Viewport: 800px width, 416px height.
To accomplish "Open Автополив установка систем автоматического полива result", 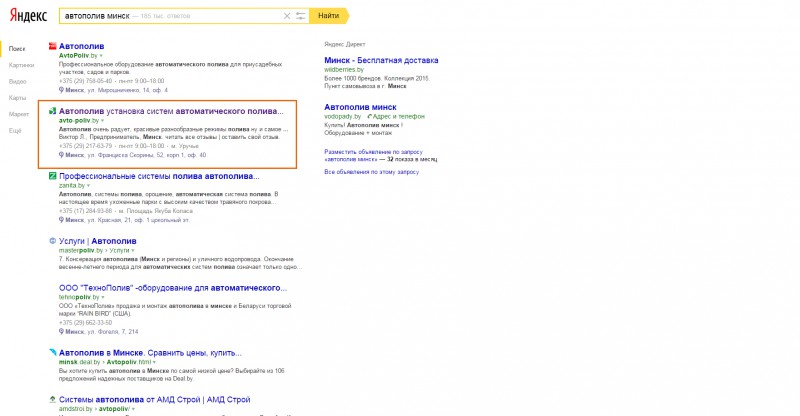I will tap(171, 111).
